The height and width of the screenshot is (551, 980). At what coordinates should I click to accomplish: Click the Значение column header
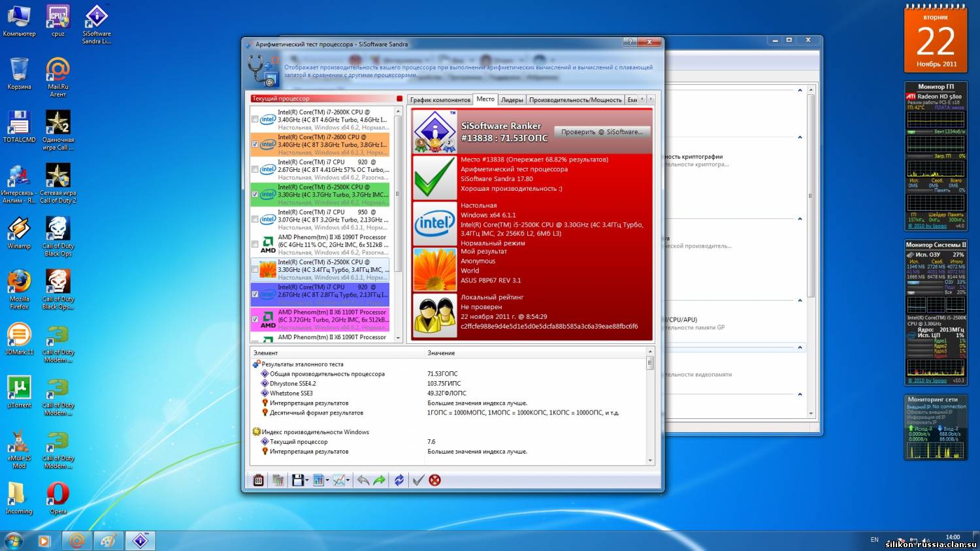tap(535, 353)
